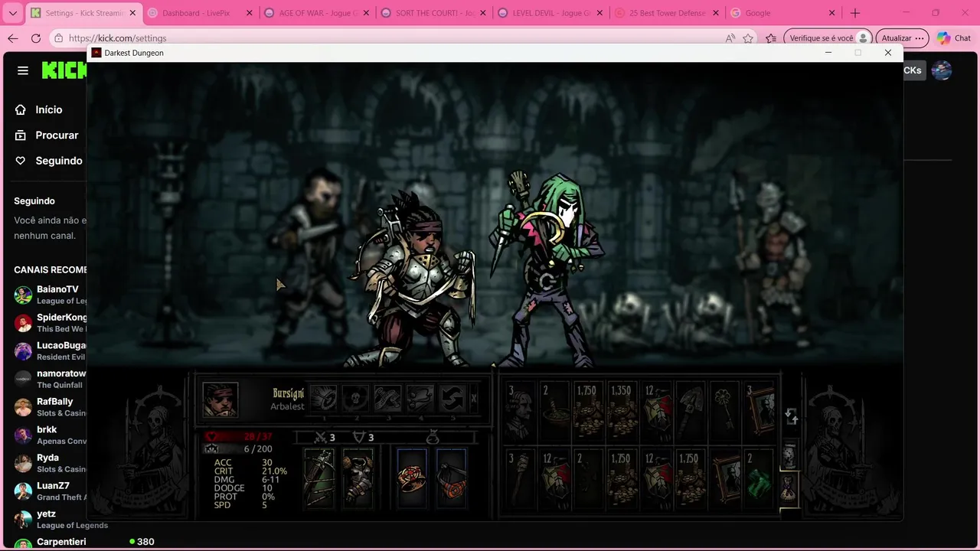Switch to AGE OF WAR browser tab
The width and height of the screenshot is (980, 551).
(317, 13)
